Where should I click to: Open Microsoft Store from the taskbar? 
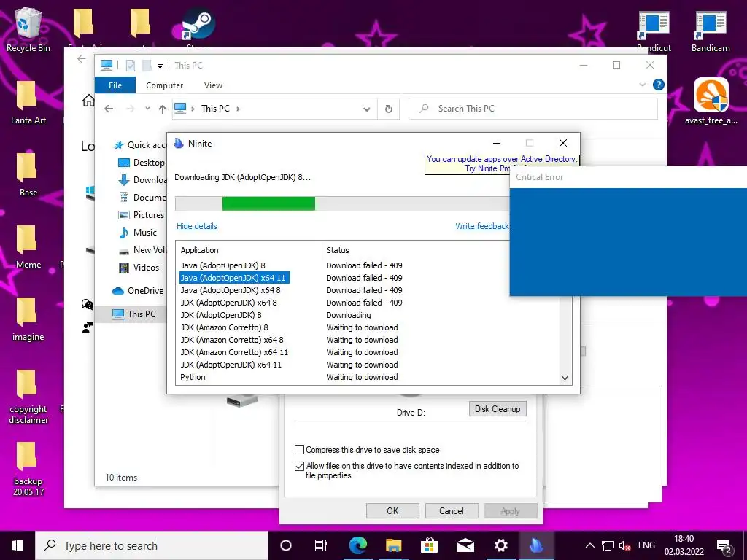tap(429, 545)
